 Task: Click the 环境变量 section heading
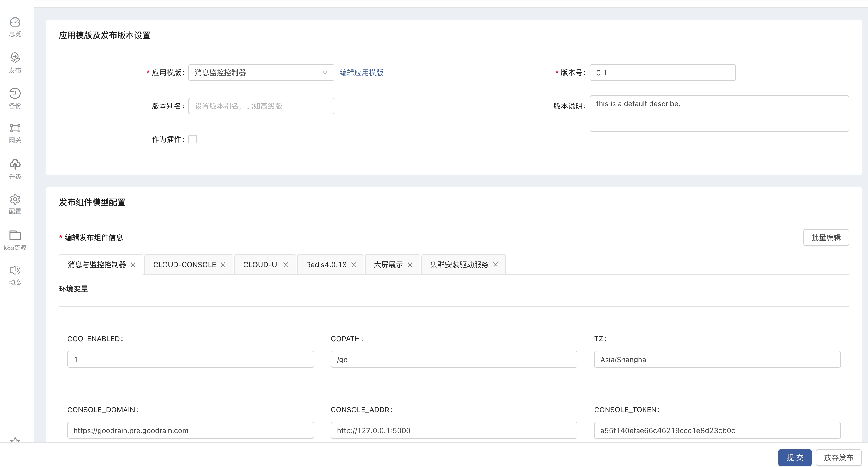pyautogui.click(x=74, y=289)
